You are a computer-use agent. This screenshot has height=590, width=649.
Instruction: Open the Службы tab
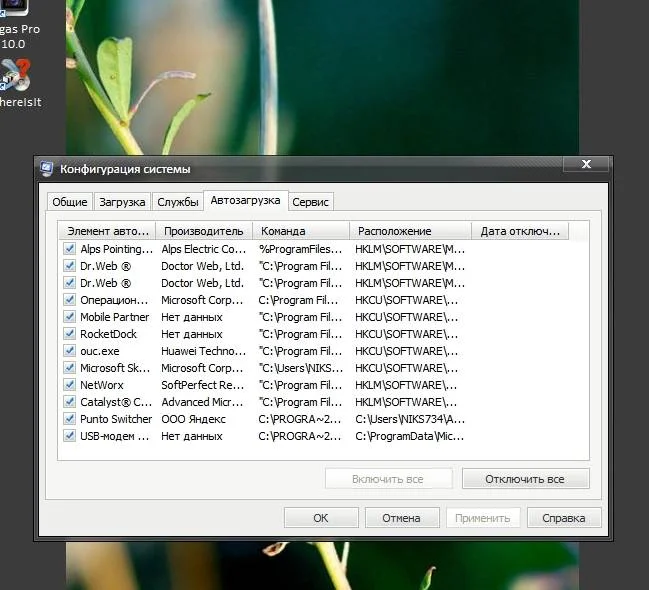click(178, 202)
